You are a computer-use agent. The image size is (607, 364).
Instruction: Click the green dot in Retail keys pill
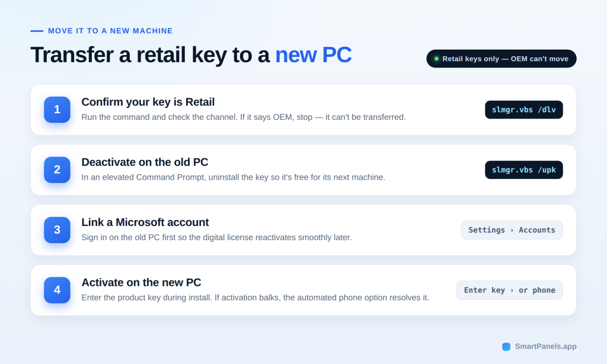pyautogui.click(x=436, y=59)
